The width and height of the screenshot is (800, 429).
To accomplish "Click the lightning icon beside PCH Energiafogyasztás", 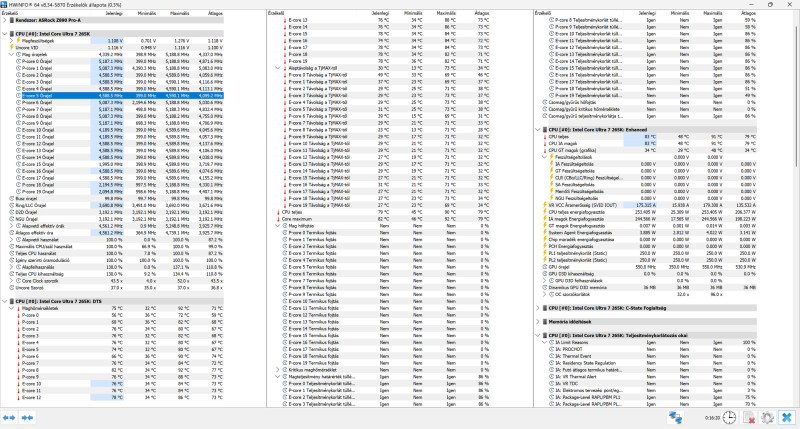I will [x=544, y=246].
